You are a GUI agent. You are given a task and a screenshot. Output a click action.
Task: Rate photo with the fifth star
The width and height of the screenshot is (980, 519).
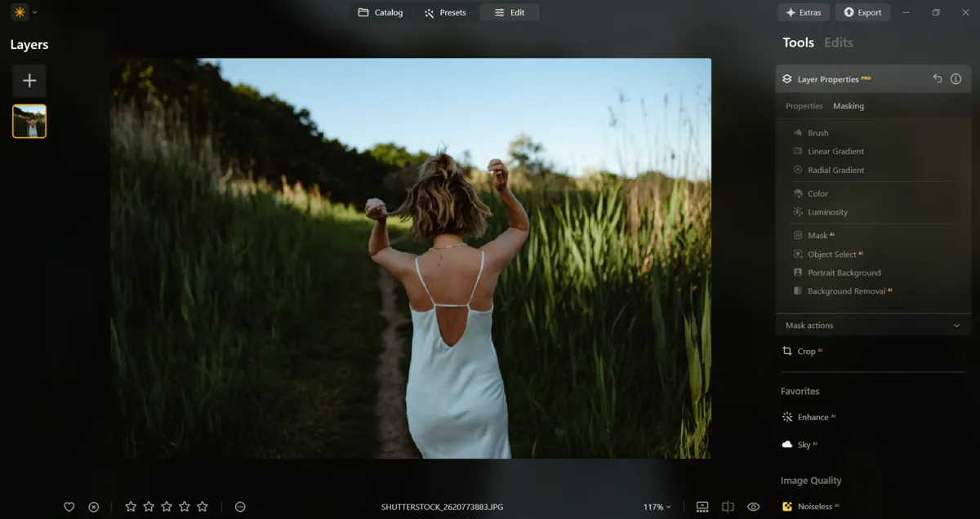click(203, 507)
